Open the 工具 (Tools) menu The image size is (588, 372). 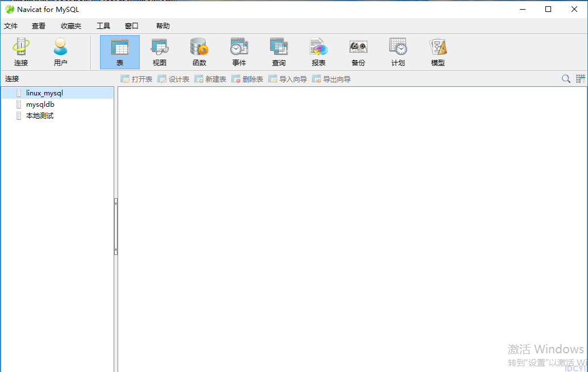(103, 26)
